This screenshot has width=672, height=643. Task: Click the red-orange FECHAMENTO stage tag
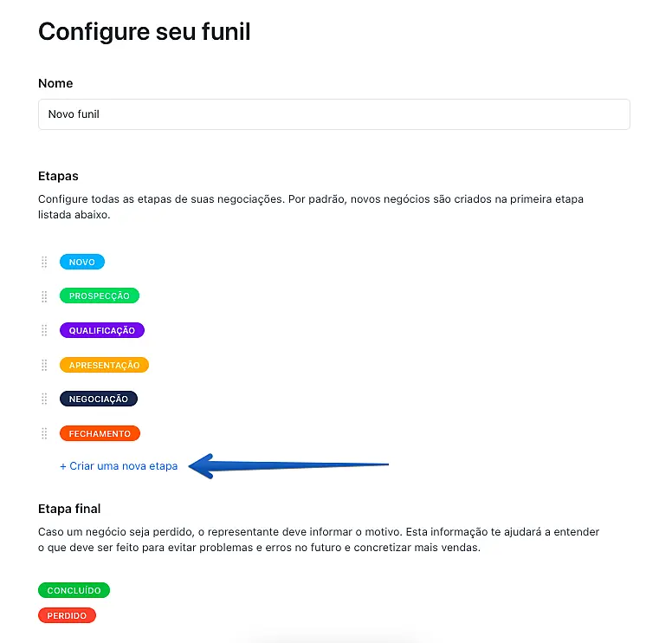point(100,433)
